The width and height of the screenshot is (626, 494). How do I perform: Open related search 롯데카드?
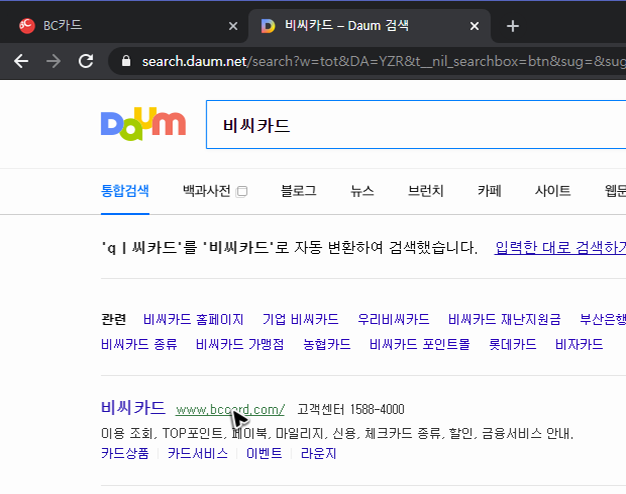click(x=513, y=344)
